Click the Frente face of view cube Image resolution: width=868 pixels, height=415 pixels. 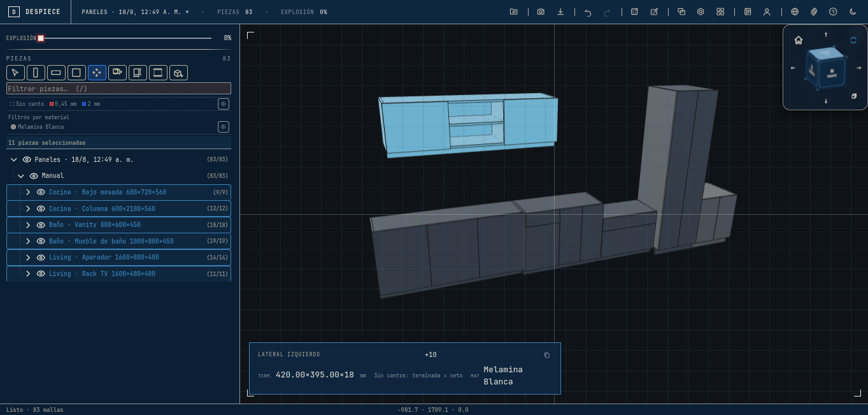tap(832, 73)
